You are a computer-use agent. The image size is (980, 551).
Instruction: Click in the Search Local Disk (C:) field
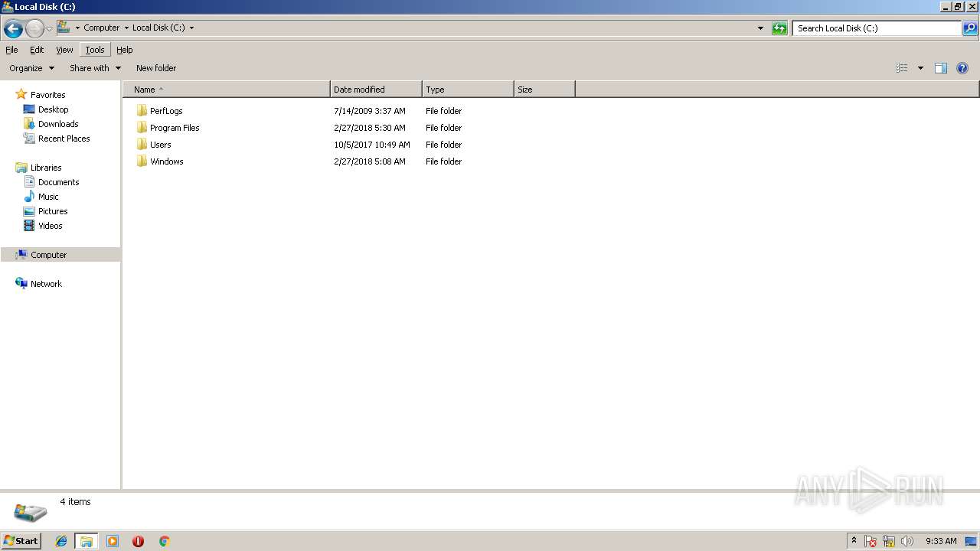click(877, 28)
